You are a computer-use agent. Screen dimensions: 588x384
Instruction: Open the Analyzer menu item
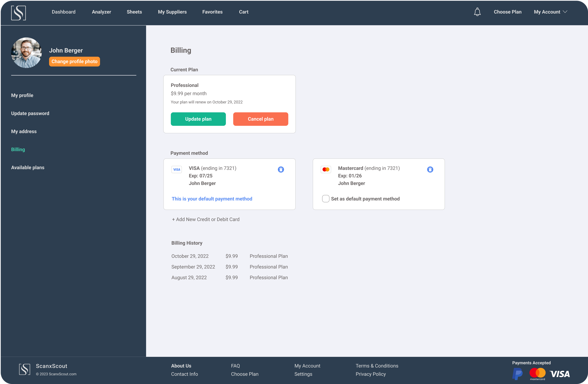[x=101, y=12]
